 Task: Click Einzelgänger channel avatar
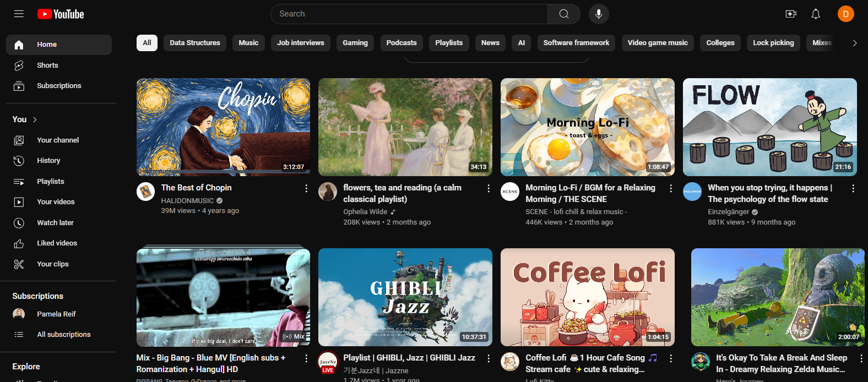692,192
